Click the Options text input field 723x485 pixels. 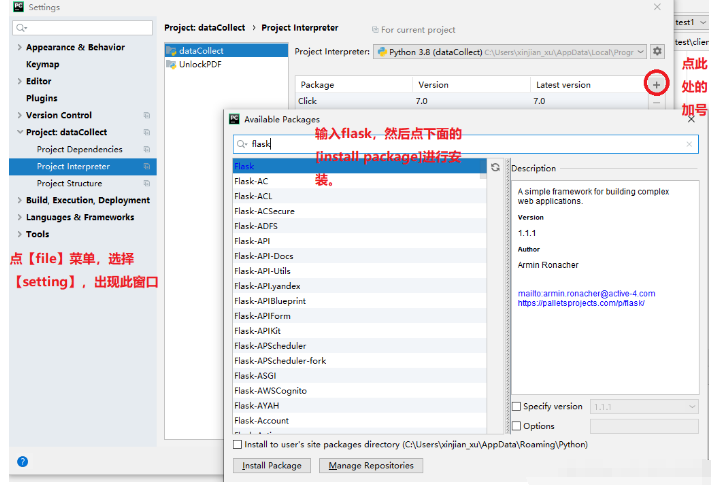point(644,426)
